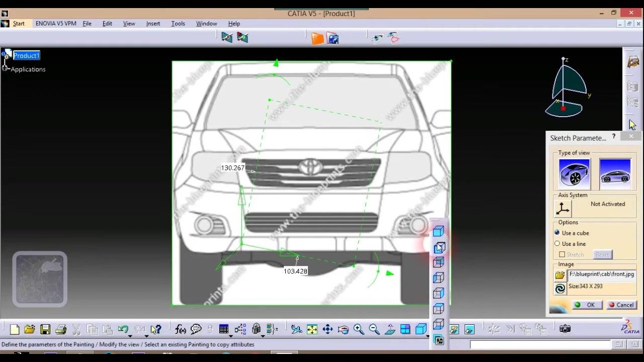This screenshot has height=362, width=644.
Task: Click the dialog help question mark
Action: pos(614,137)
